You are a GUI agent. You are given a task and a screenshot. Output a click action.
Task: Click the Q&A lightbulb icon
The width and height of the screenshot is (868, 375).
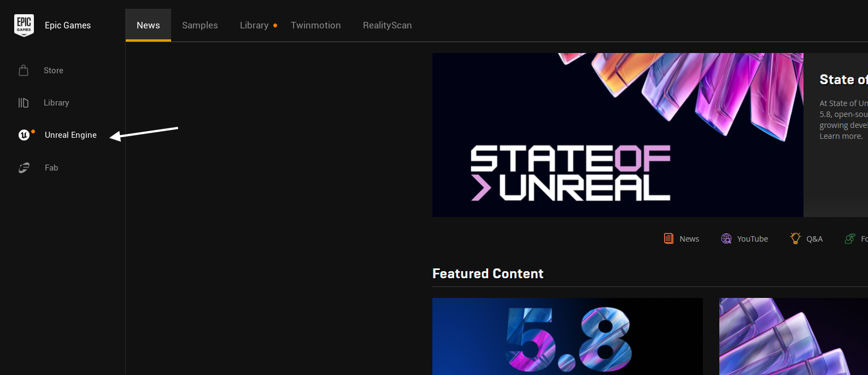coord(795,238)
